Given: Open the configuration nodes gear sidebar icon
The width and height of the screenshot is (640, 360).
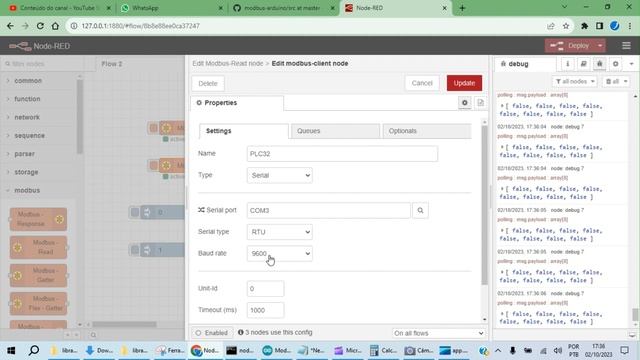Looking at the screenshot, I should point(615,64).
